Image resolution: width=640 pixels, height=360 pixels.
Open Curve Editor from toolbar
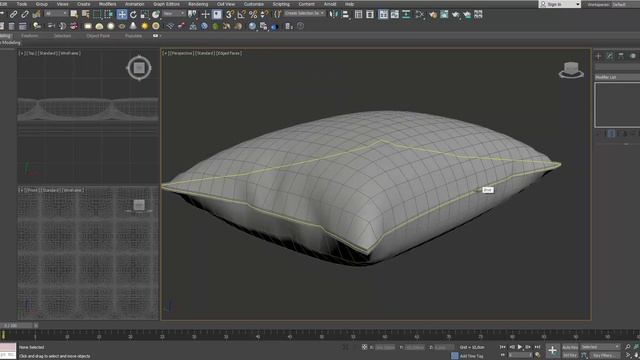point(395,15)
